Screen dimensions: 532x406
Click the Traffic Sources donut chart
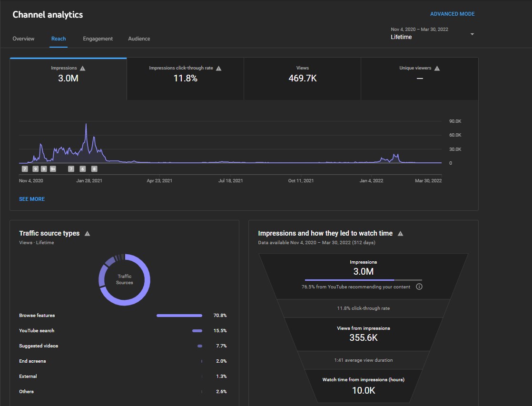coord(125,280)
